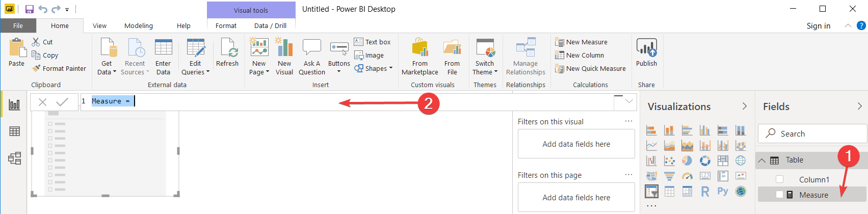Open the New Page dropdown
The height and width of the screenshot is (214, 868).
(259, 57)
